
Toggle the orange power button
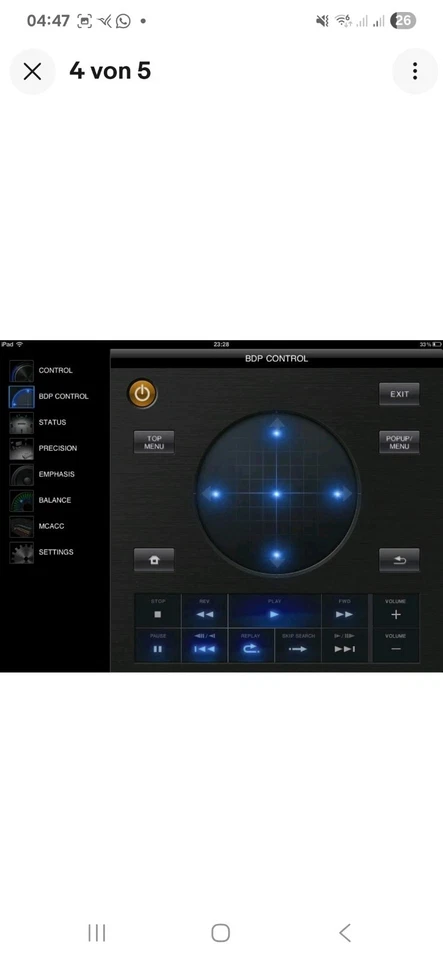pos(143,394)
